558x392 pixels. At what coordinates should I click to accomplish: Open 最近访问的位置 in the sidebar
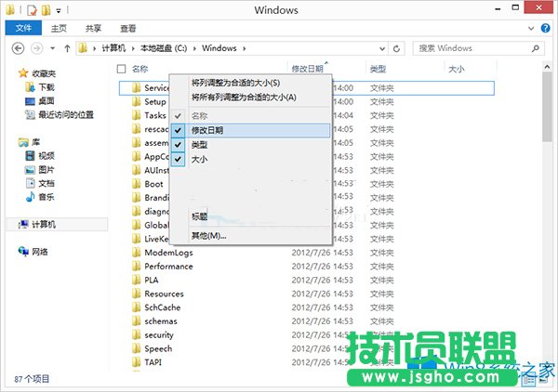tap(66, 114)
